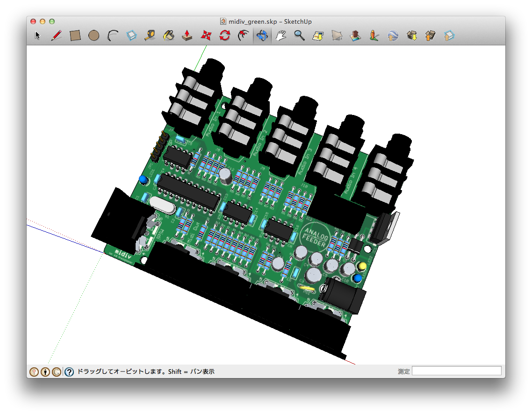532x415 pixels.
Task: Click the measurements input field
Action: point(456,371)
